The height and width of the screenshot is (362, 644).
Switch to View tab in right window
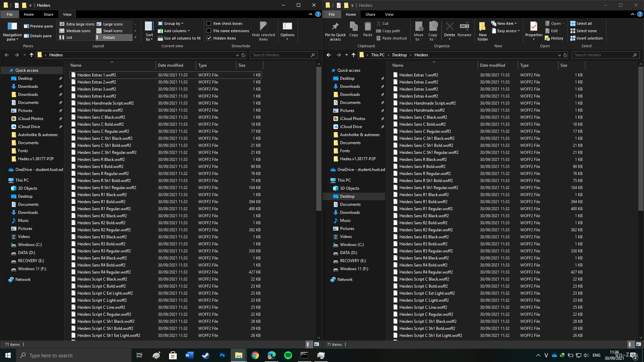[389, 14]
